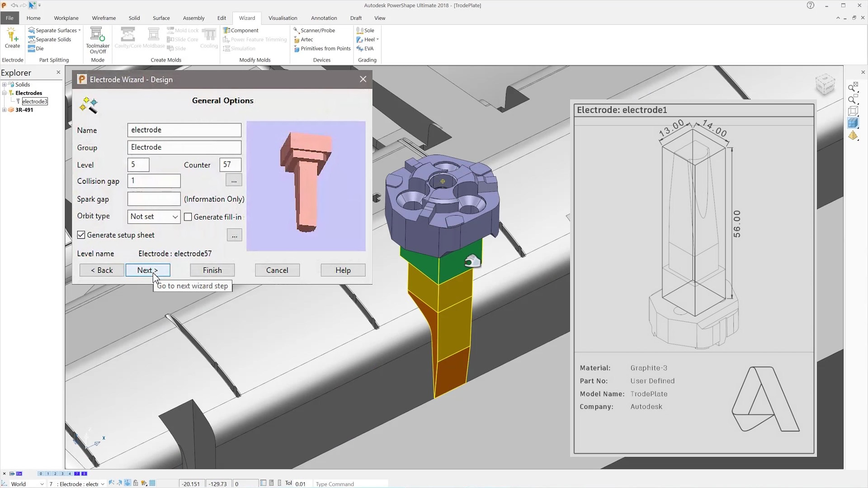Click the Finish button
This screenshot has height=488, width=868.
click(212, 270)
